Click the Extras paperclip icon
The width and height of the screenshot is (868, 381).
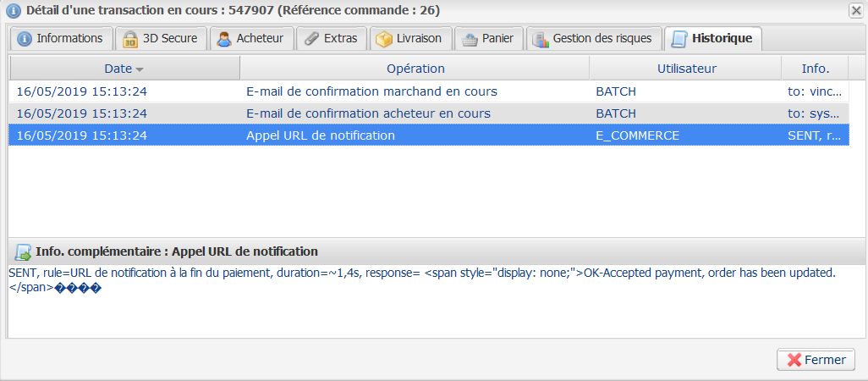coord(311,39)
